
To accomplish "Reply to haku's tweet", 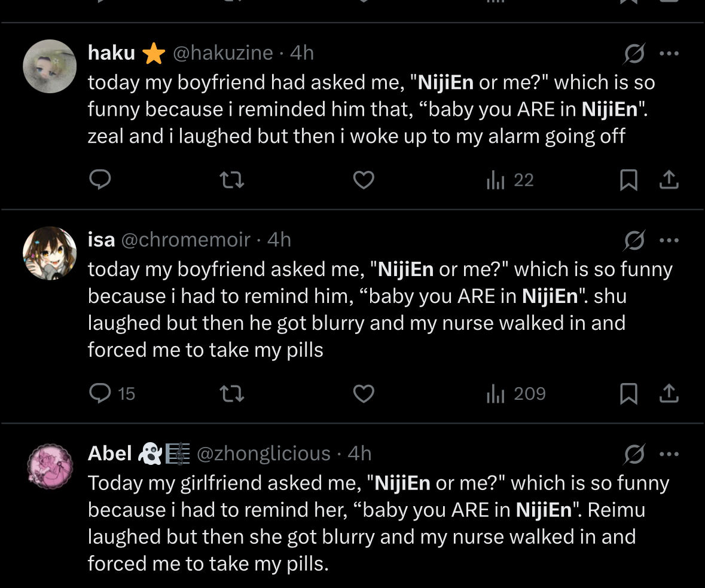I will click(100, 180).
